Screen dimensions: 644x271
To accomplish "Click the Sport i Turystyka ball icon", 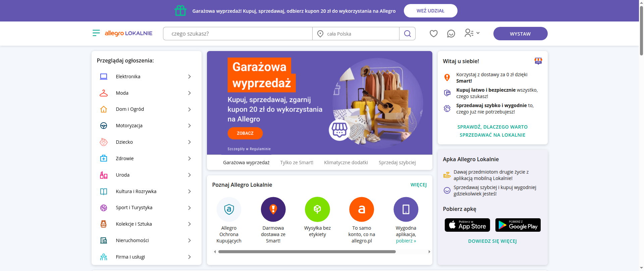I will pyautogui.click(x=104, y=208).
